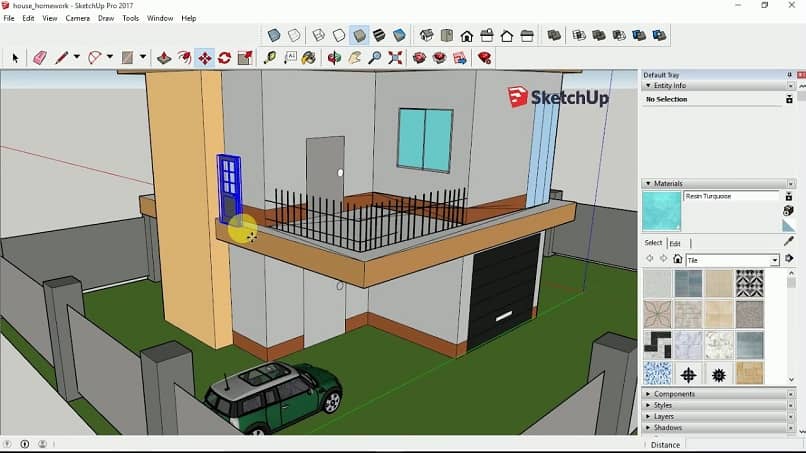Activate the Push/Pull tool

(x=164, y=58)
